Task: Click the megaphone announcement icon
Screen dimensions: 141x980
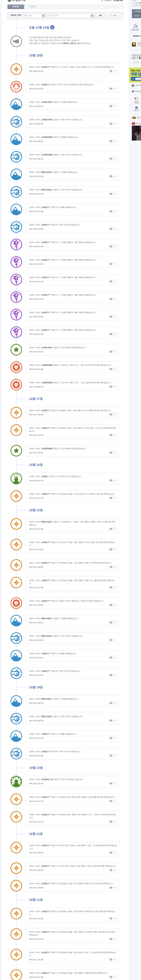Action: [16, 41]
